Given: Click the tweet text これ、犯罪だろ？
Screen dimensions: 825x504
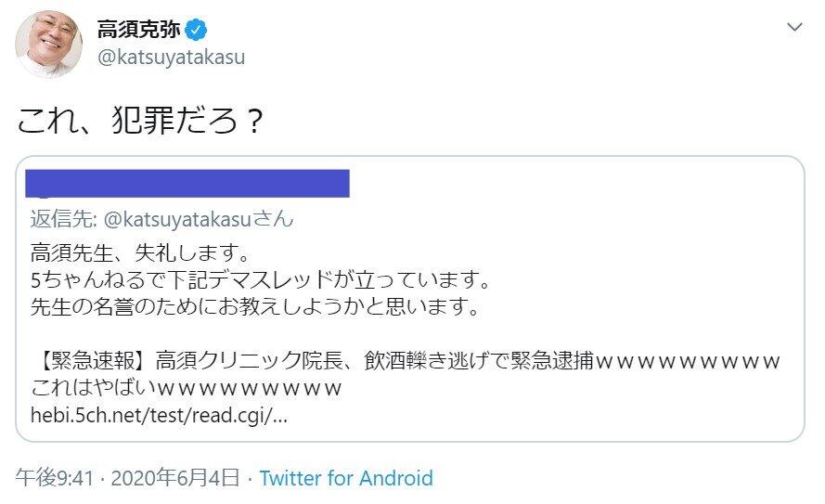Looking at the screenshot, I should (x=139, y=122).
